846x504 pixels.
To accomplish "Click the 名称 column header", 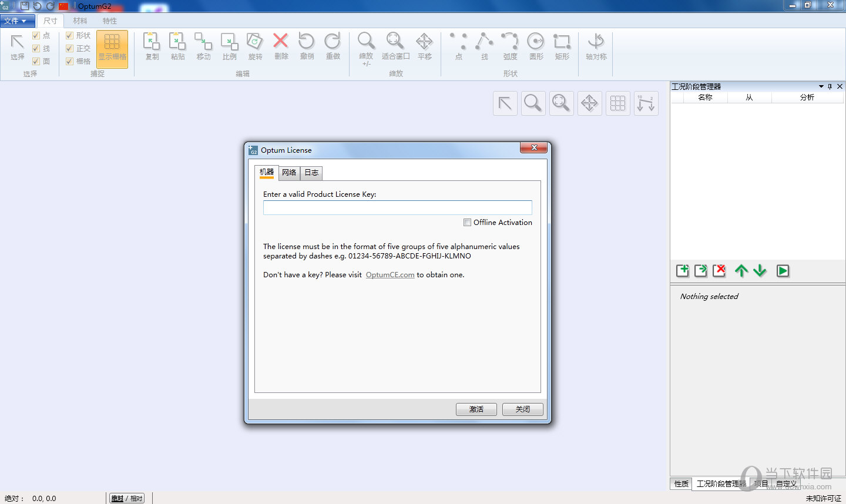I will pyautogui.click(x=705, y=98).
